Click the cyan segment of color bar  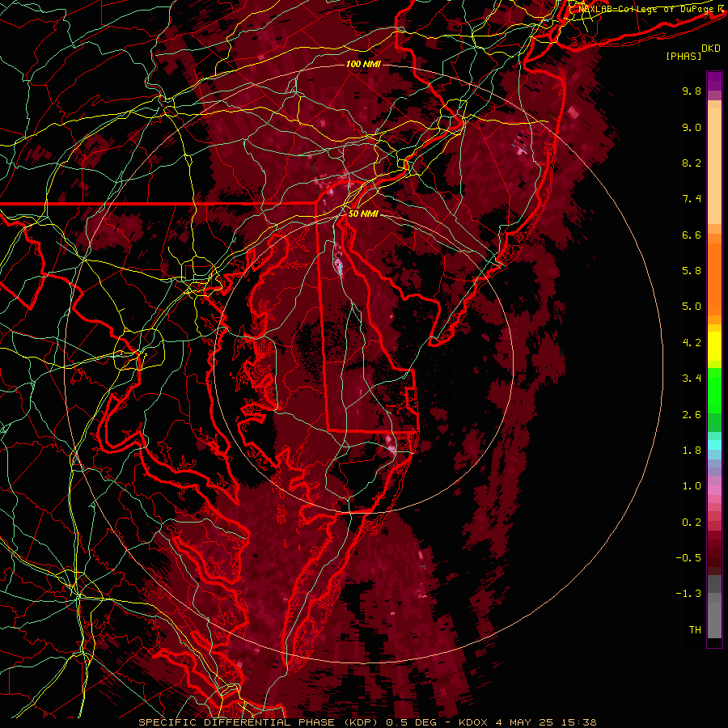coord(714,445)
